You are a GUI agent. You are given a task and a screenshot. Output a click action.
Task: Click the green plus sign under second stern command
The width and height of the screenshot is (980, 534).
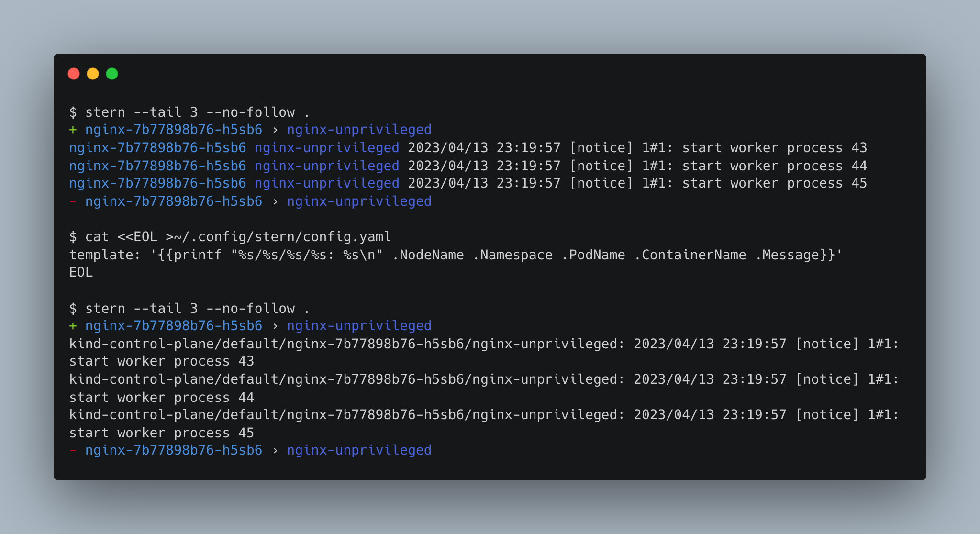pyautogui.click(x=73, y=326)
